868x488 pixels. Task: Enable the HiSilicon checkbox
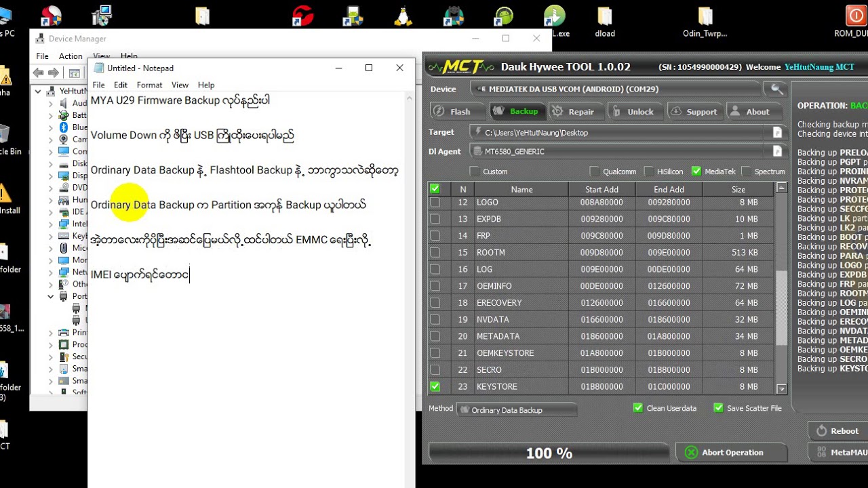pos(649,171)
